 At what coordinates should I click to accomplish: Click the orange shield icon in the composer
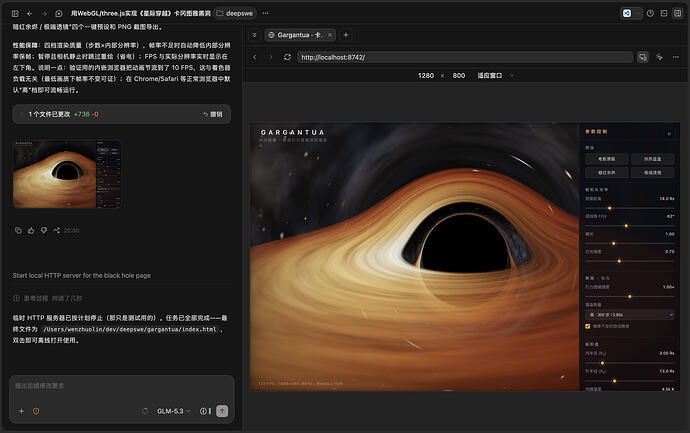pyautogui.click(x=36, y=411)
